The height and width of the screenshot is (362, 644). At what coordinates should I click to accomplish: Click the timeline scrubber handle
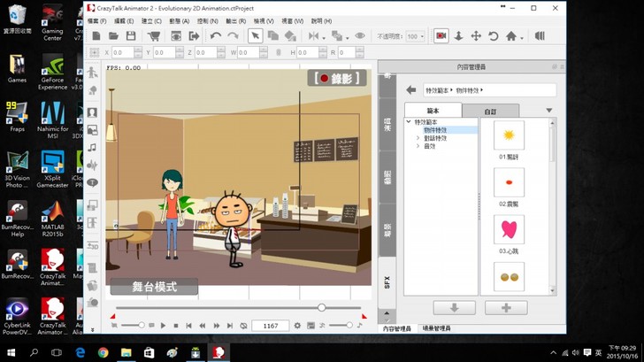pyautogui.click(x=321, y=307)
